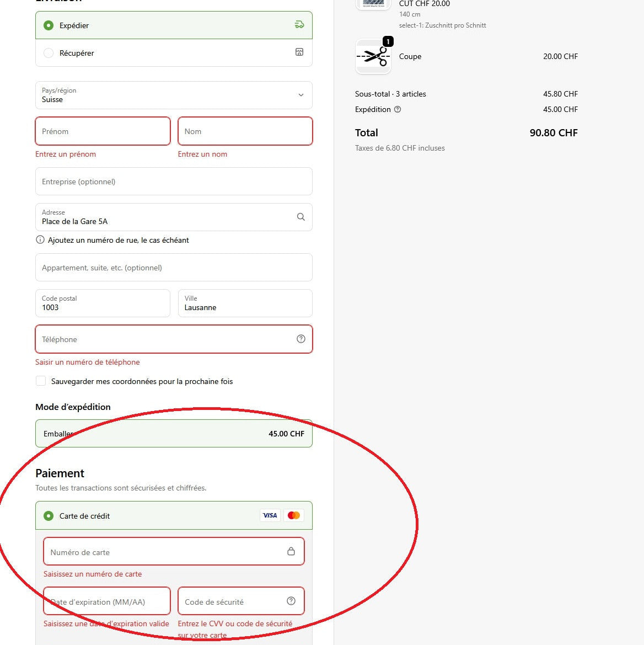
Task: Click the Visa card logo
Action: coord(270,515)
